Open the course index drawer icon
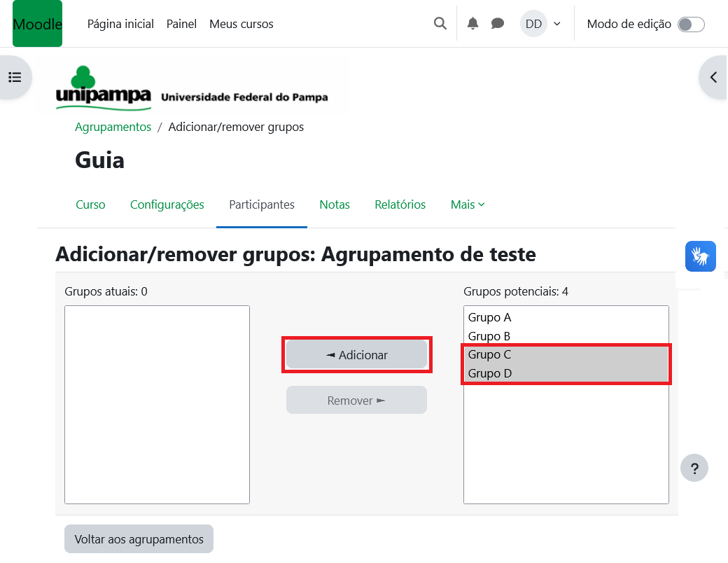 [15, 77]
